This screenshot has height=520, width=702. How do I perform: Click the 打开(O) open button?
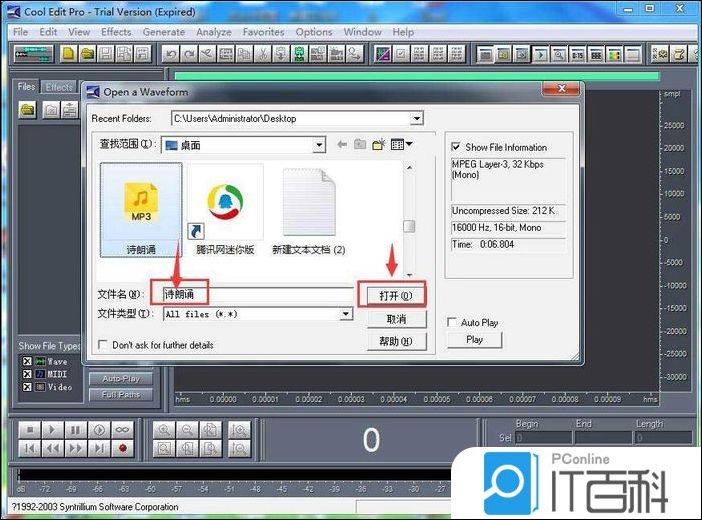click(x=395, y=296)
